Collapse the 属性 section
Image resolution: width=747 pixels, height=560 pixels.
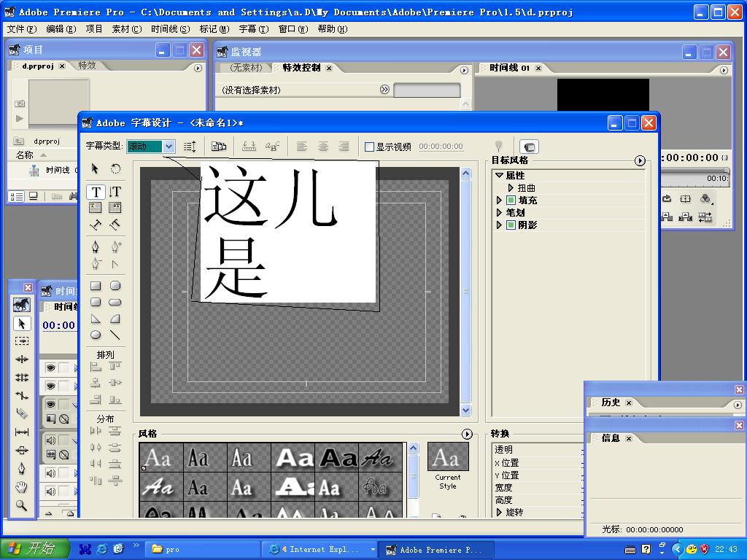pyautogui.click(x=499, y=175)
